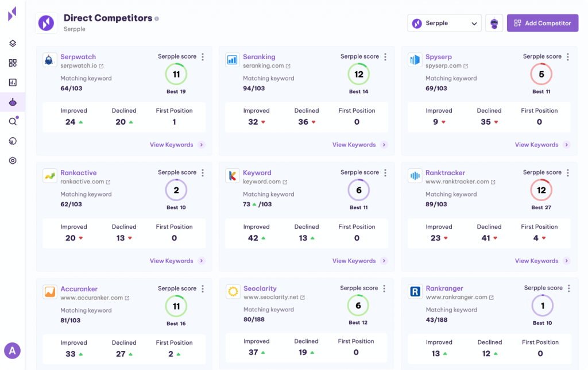Click the Spyserp Serpple score ring
This screenshot has height=370, width=588.
point(540,74)
